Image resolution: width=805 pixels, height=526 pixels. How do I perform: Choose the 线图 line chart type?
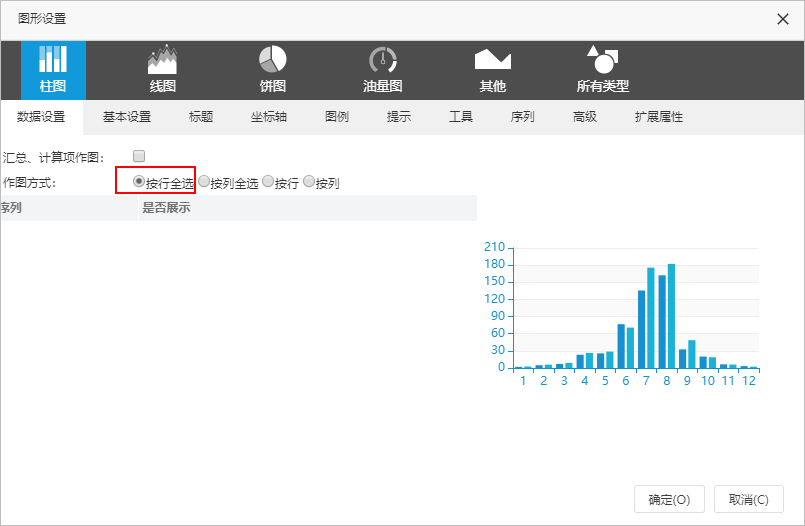tap(163, 70)
